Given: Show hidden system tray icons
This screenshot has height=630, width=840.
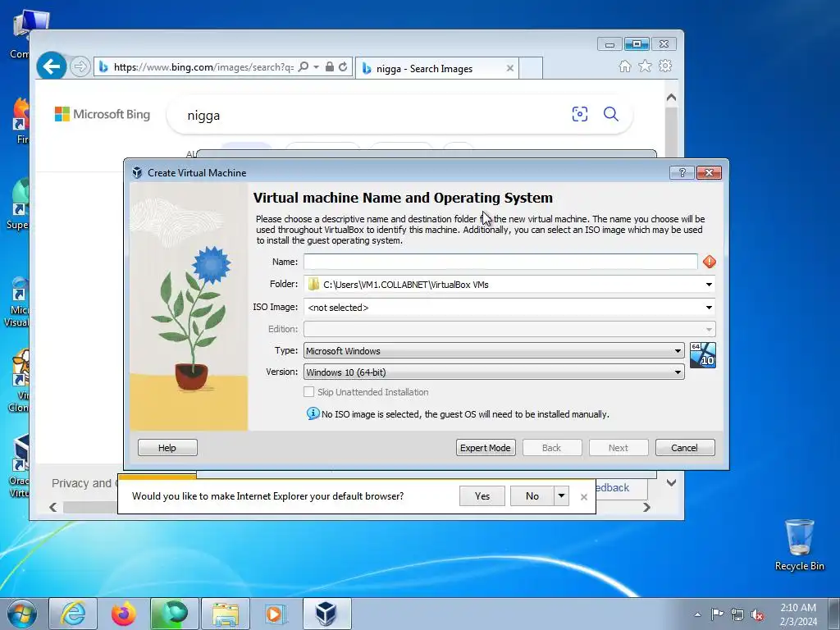Looking at the screenshot, I should 697,614.
